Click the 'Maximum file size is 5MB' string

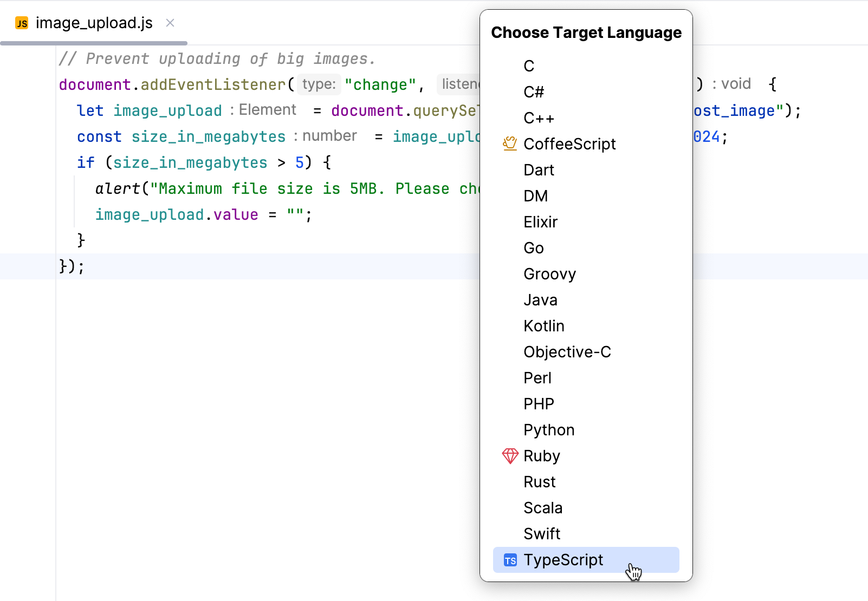point(315,188)
